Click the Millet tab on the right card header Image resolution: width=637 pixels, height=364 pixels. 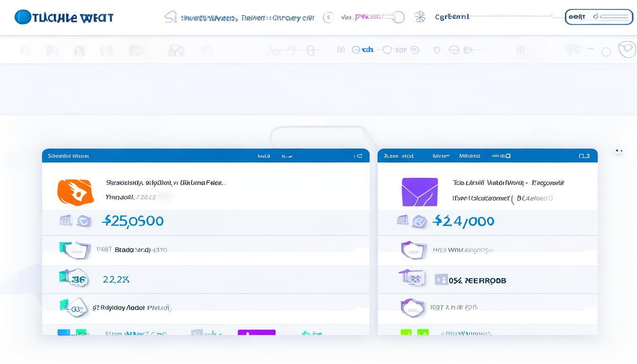click(469, 155)
